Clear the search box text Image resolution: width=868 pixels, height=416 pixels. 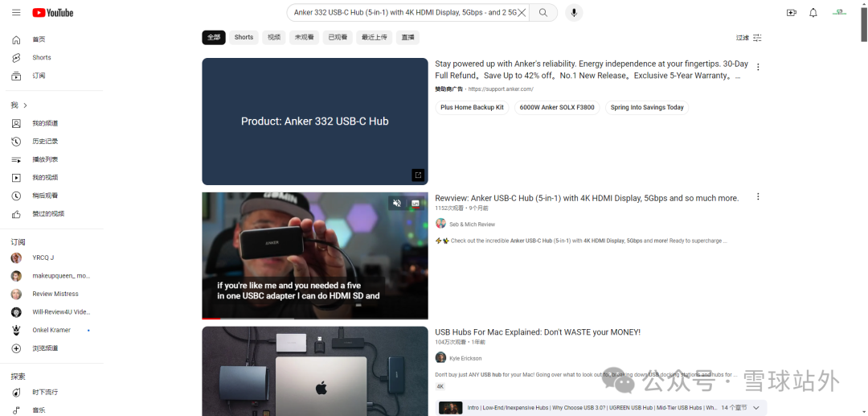[522, 13]
